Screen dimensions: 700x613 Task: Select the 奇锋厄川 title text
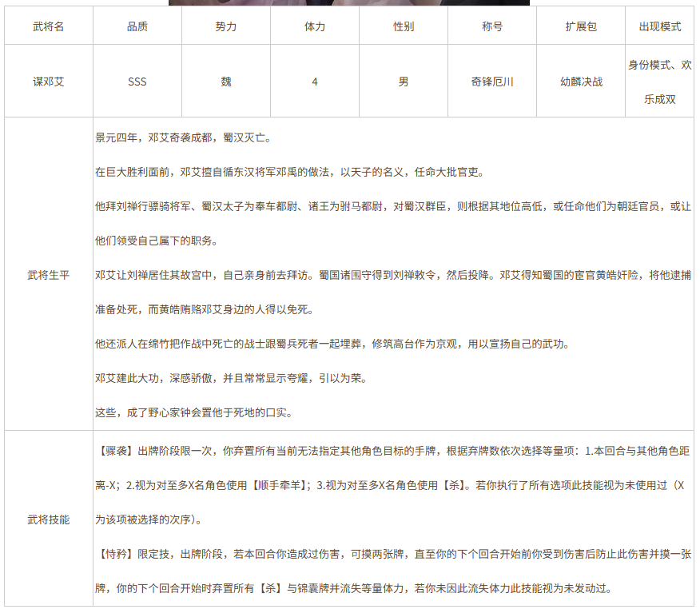tap(492, 82)
